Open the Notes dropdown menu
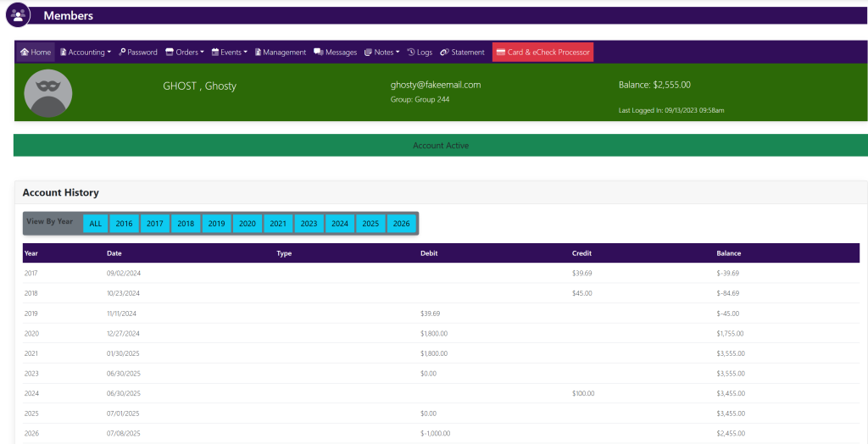Screen dimensions: 868x444 click(x=382, y=53)
